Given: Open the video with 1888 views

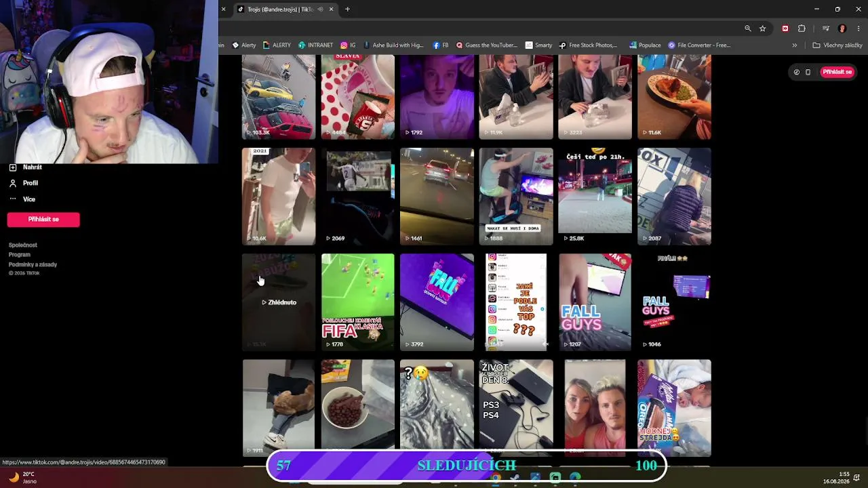Looking at the screenshot, I should pyautogui.click(x=516, y=197).
